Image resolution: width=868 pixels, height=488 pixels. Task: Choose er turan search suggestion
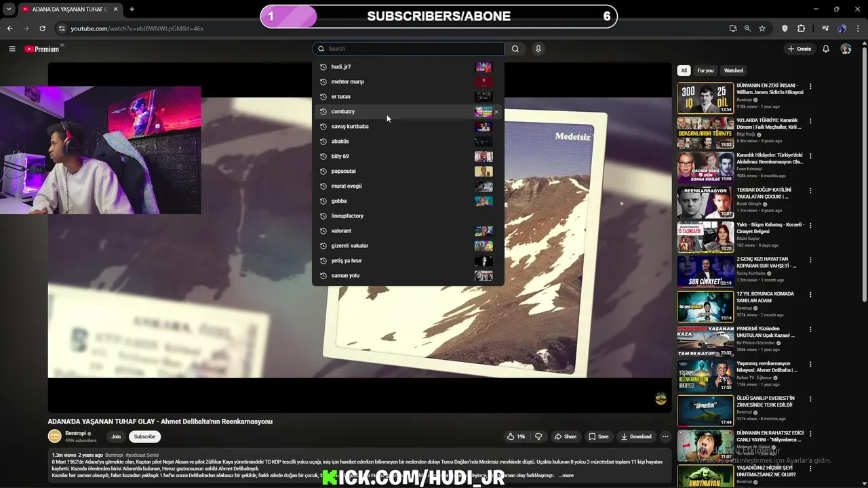(x=408, y=96)
